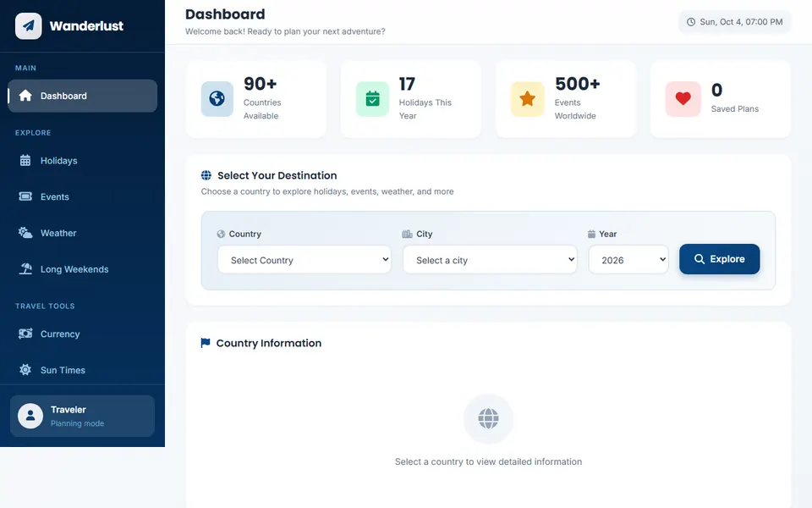812x508 pixels.
Task: Click the Events ticket icon in the sidebar
Action: [25, 196]
